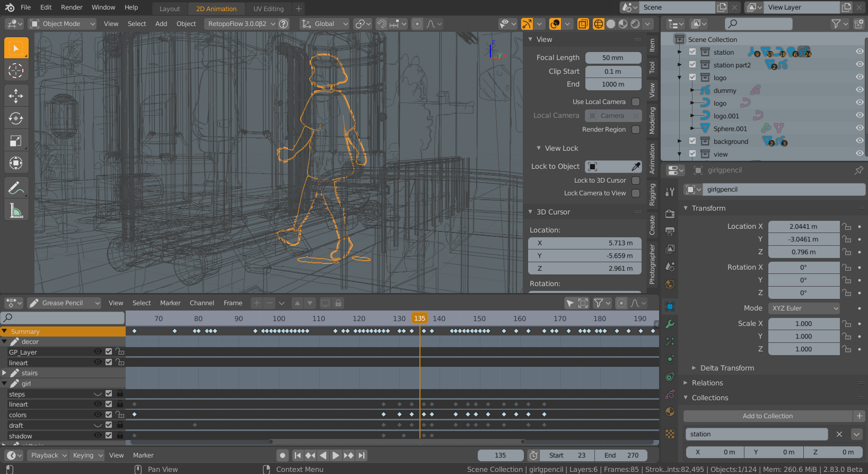Viewport: 868px width, 474px height.
Task: Open the Render properties tab icon
Action: [x=670, y=214]
